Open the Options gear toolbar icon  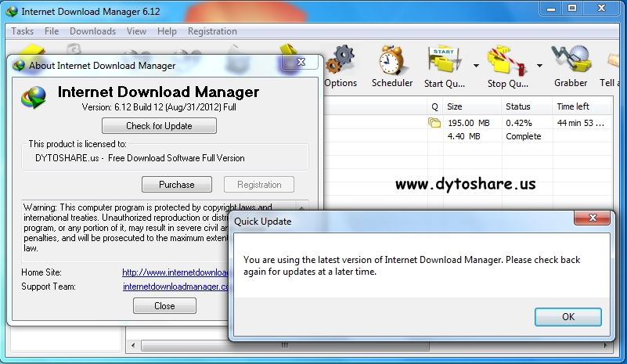341,60
